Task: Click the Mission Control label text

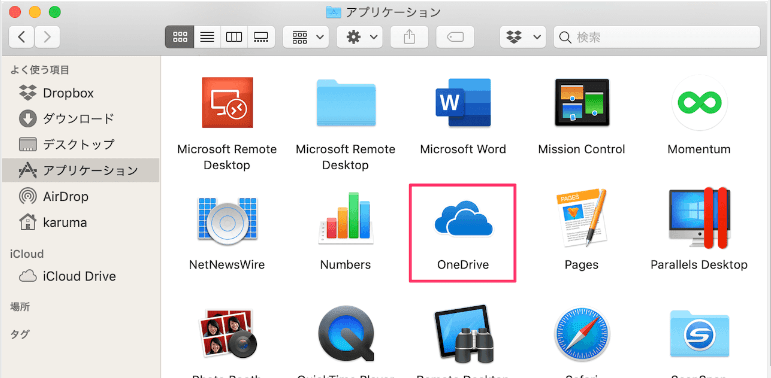Action: pos(582,149)
